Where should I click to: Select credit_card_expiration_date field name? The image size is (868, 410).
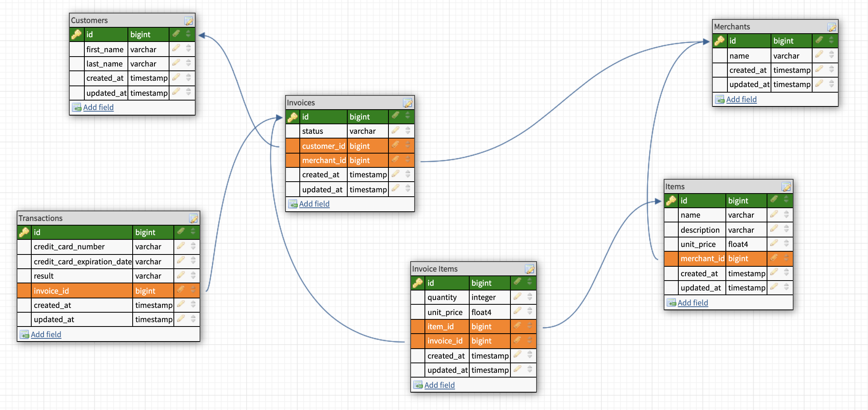coord(83,262)
